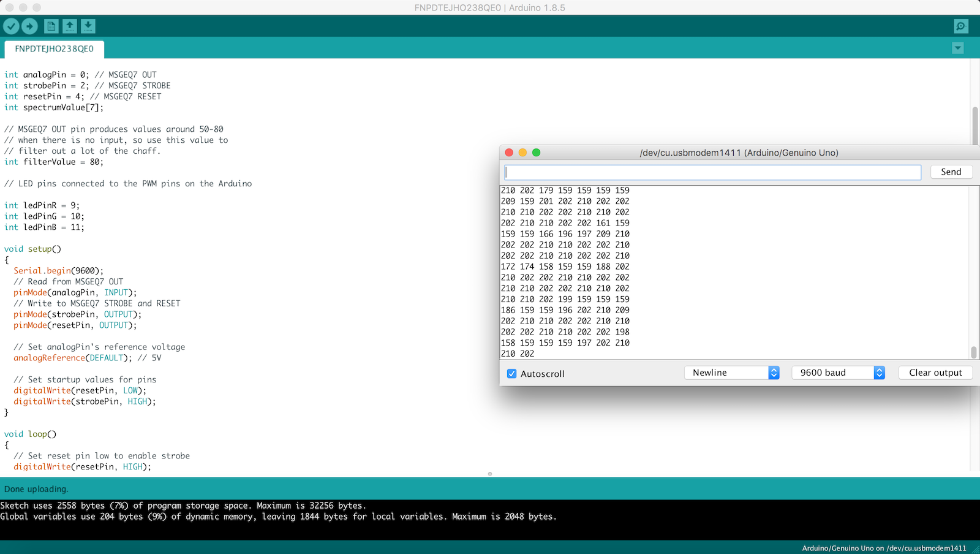The height and width of the screenshot is (554, 980).
Task: Click 'int spectrumValue[7];' declaration line
Action: click(54, 107)
